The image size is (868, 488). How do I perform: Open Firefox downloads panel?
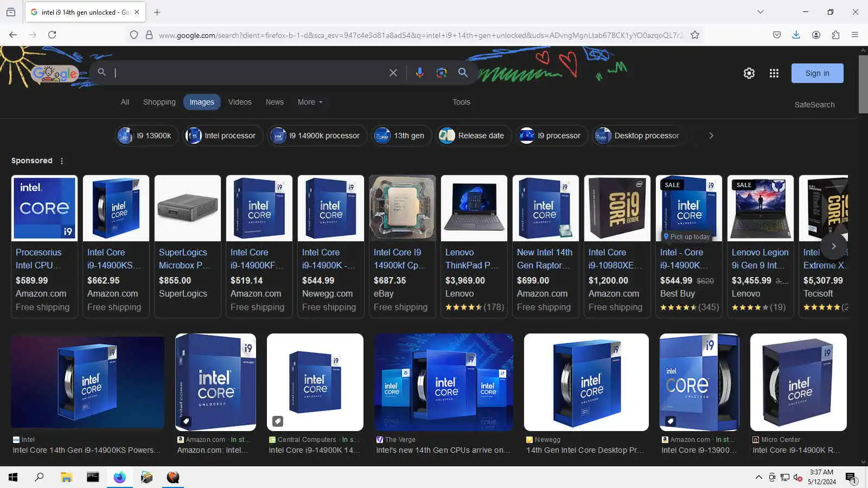click(796, 35)
